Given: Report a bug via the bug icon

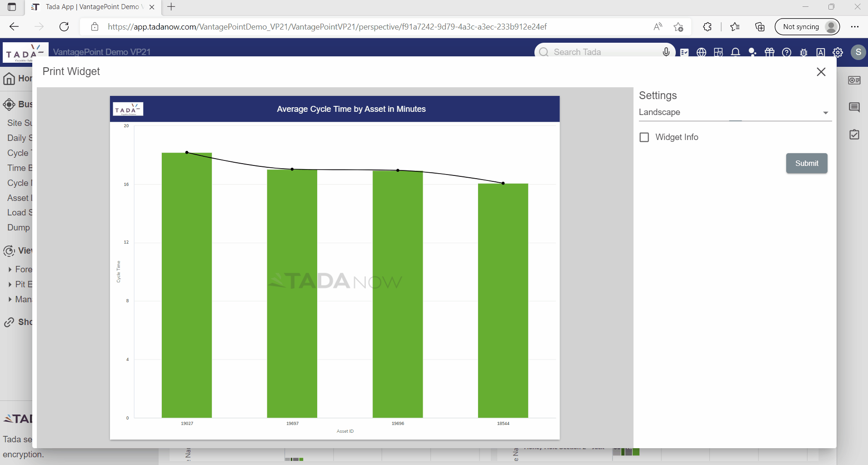Looking at the screenshot, I should click(x=804, y=52).
